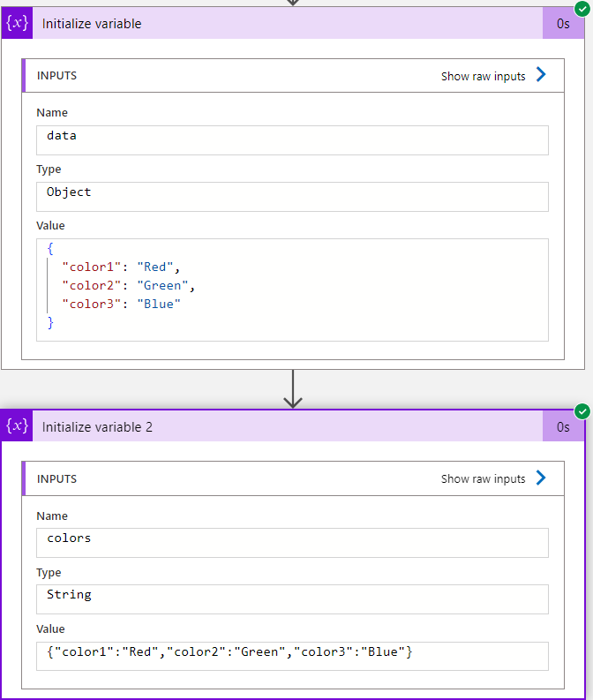Show raw inputs for Initialize variable
The height and width of the screenshot is (700, 593).
coord(484,77)
